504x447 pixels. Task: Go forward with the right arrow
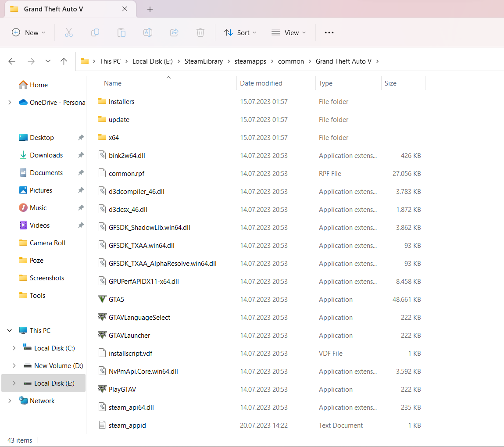(x=31, y=61)
